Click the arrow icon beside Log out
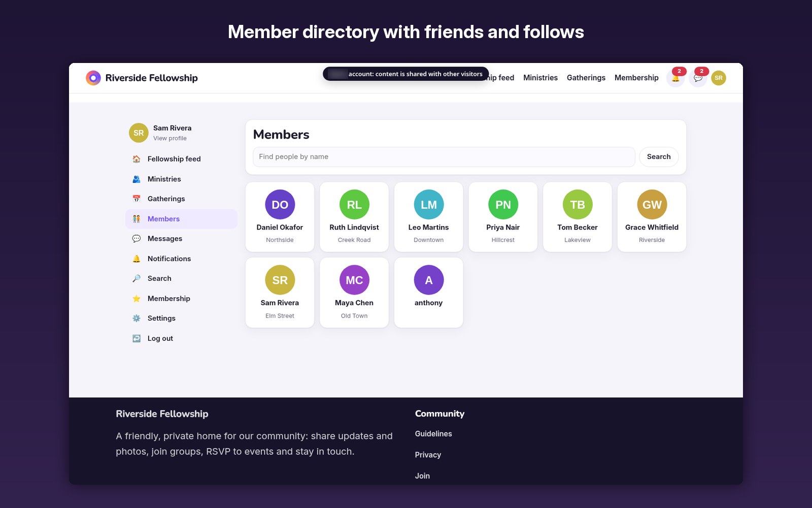The height and width of the screenshot is (508, 812). pyautogui.click(x=137, y=338)
